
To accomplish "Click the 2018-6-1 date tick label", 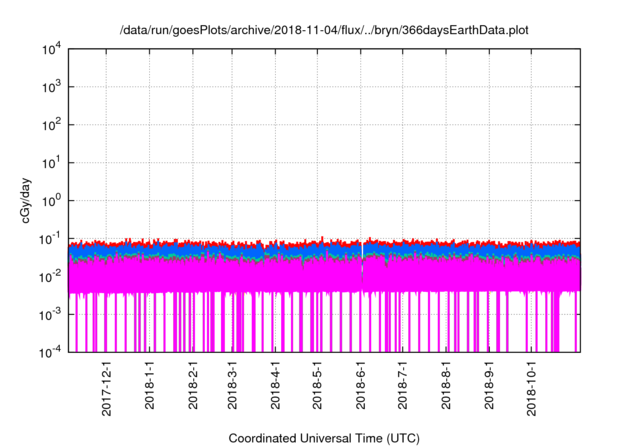I will coord(360,385).
